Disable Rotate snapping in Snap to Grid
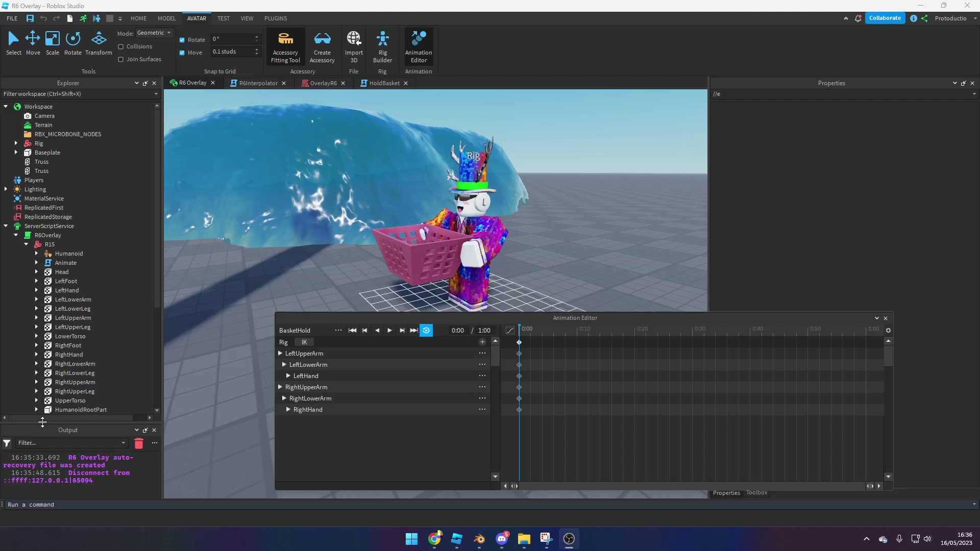Viewport: 980px width, 551px height. (182, 39)
